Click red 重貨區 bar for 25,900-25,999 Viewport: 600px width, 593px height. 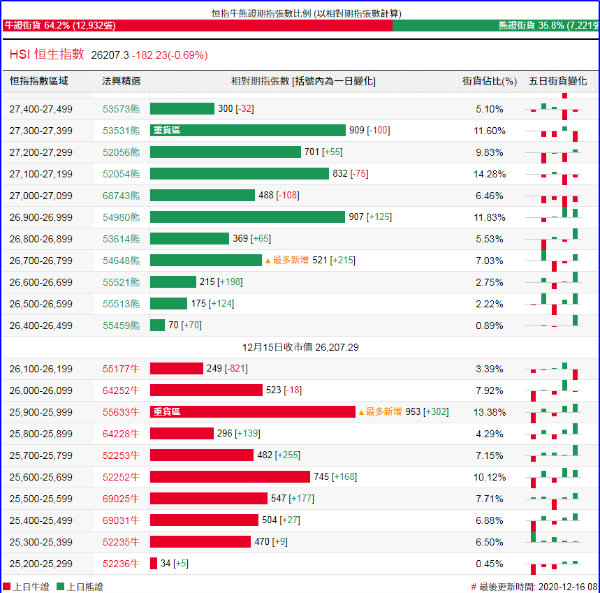(253, 412)
